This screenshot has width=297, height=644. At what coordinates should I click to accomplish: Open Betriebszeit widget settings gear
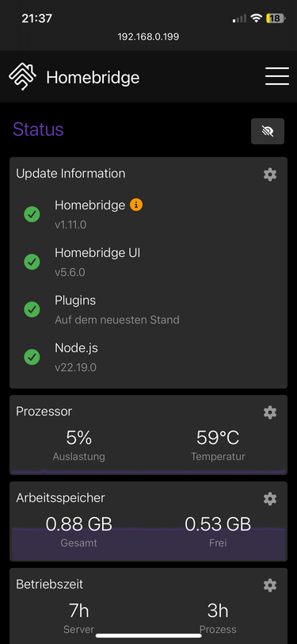pos(269,585)
